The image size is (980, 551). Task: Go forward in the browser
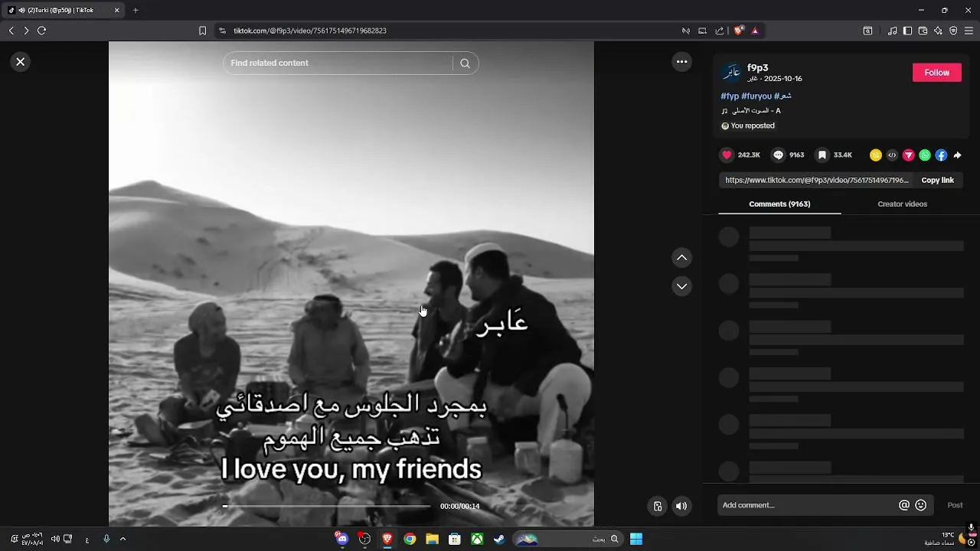pyautogui.click(x=26, y=31)
